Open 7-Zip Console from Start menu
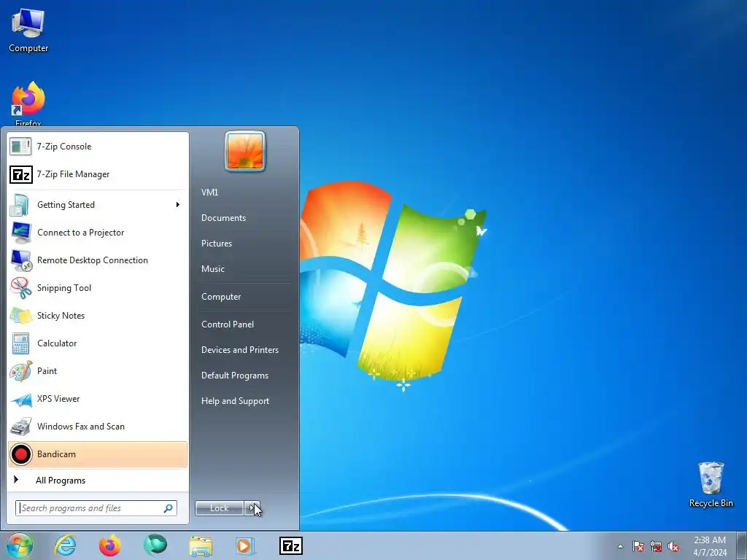This screenshot has height=560, width=747. click(98, 146)
